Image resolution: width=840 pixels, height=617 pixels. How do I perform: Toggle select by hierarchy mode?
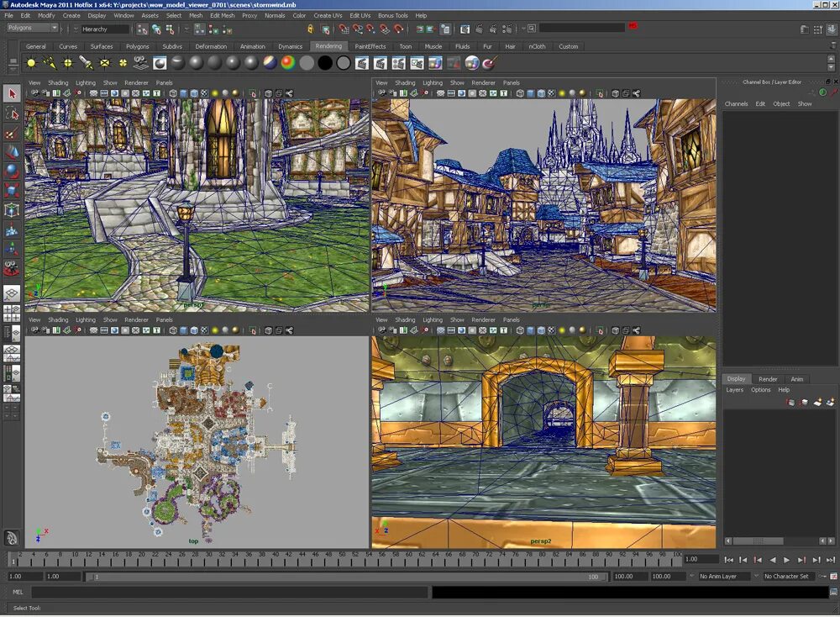point(142,29)
